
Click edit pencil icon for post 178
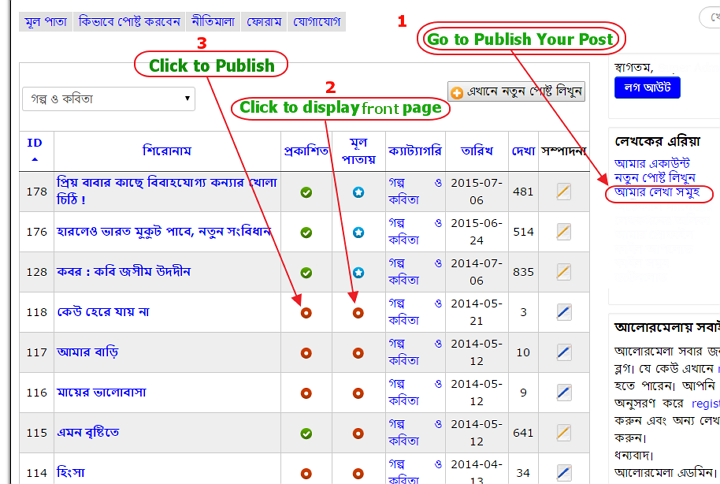[x=563, y=192]
